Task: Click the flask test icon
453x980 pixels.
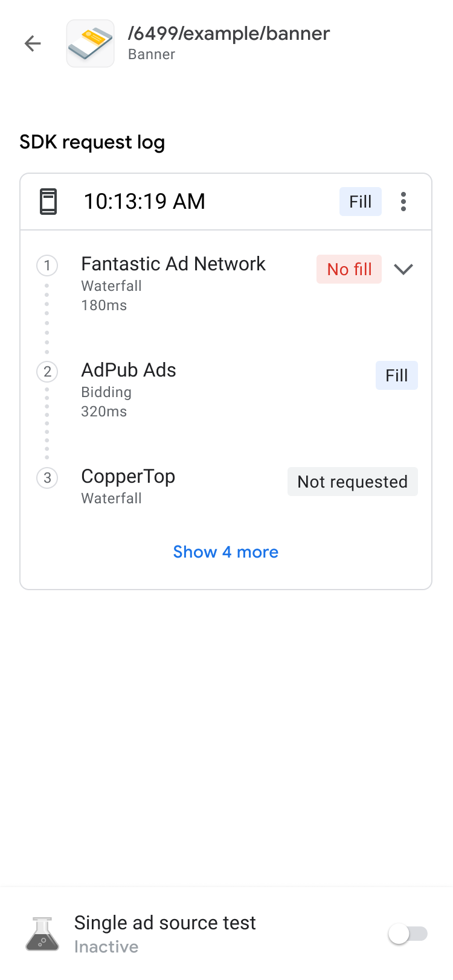Action: [42, 934]
